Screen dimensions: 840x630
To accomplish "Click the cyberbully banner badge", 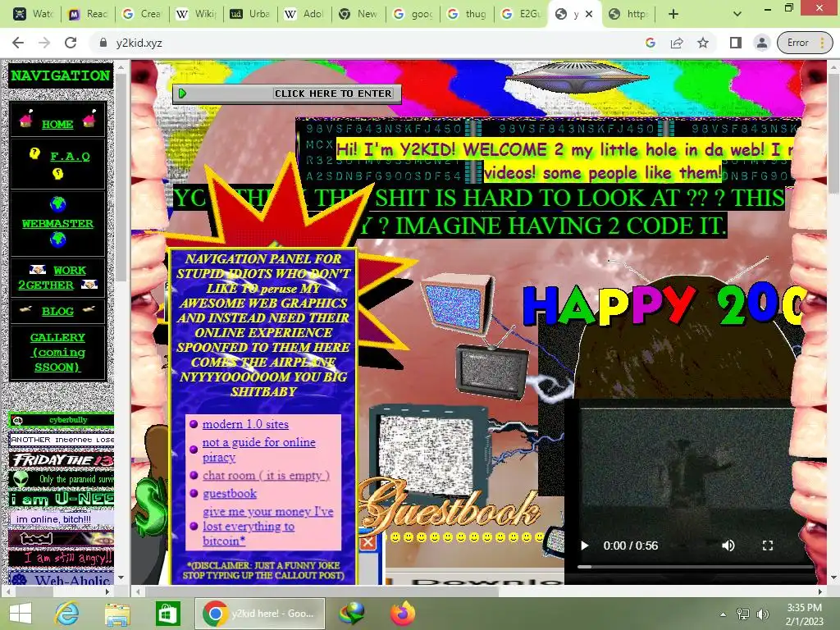I will pyautogui.click(x=62, y=420).
